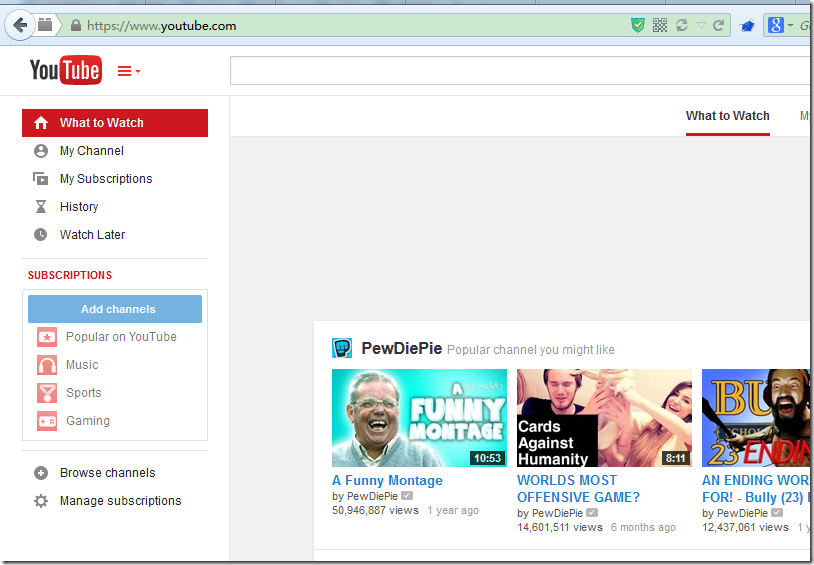Open the A Funny Montage title link
The height and width of the screenshot is (565, 814).
pyautogui.click(x=387, y=481)
